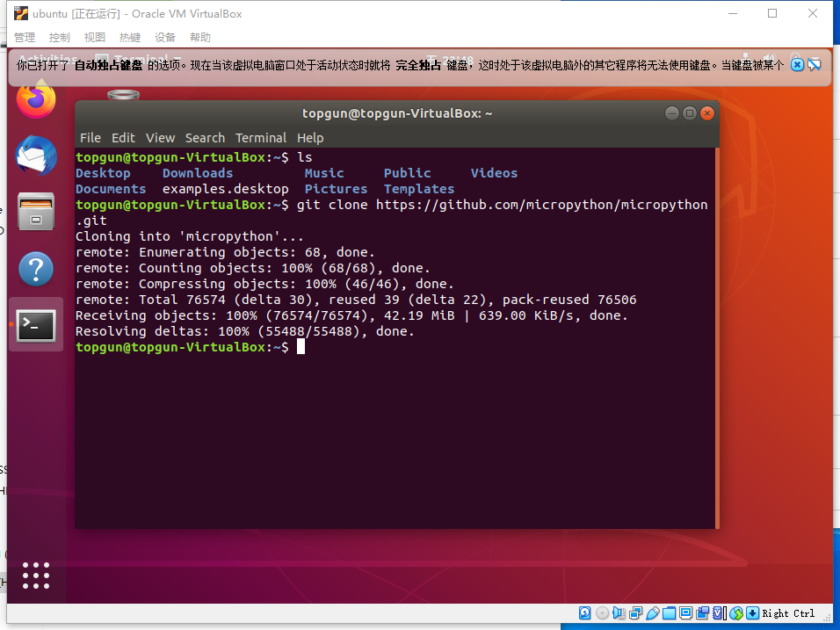This screenshot has height=630, width=840.
Task: Click the Terminal vertical scrollbar
Action: 717,338
